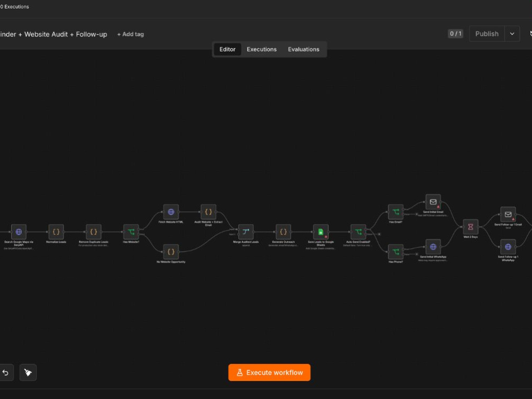The image size is (532, 399).
Task: Select the Merge Audited Leads node
Action: [x=246, y=232]
